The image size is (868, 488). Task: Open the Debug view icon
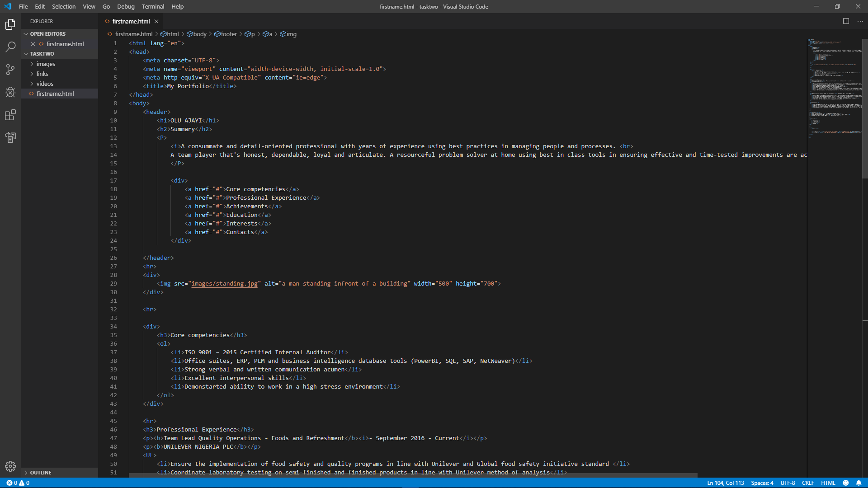[x=10, y=92]
